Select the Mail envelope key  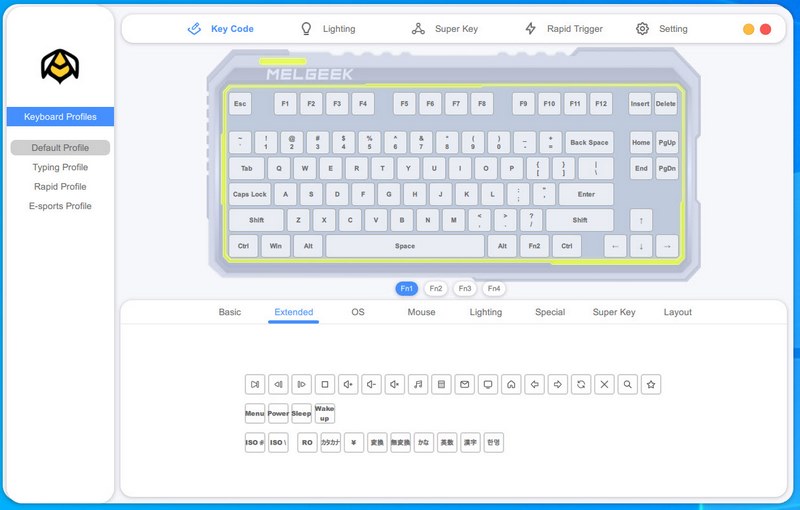pos(464,385)
